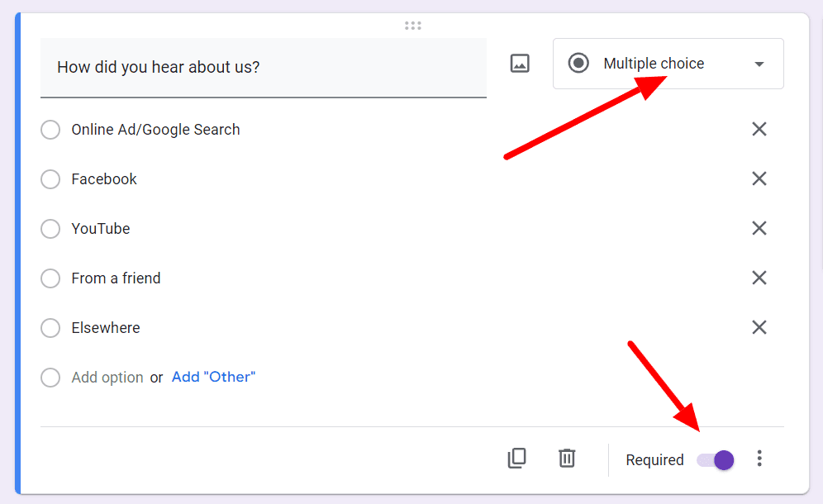Grab the drag handle dots on the card
Viewport: 823px width, 504px height.
coord(413,25)
